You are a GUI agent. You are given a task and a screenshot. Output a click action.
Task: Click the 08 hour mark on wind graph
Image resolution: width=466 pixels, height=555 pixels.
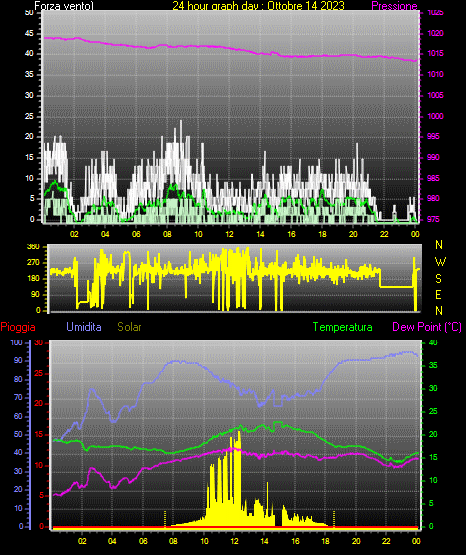pyautogui.click(x=167, y=234)
